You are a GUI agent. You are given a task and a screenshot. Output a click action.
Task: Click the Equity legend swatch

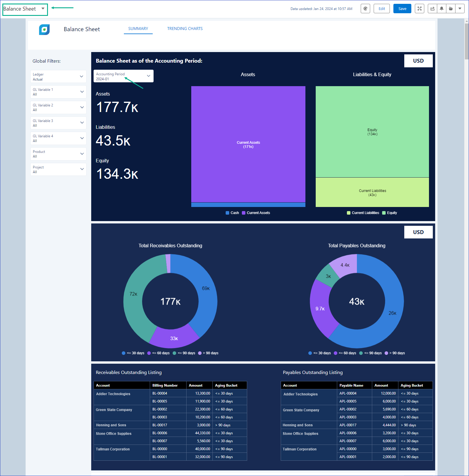pos(384,213)
